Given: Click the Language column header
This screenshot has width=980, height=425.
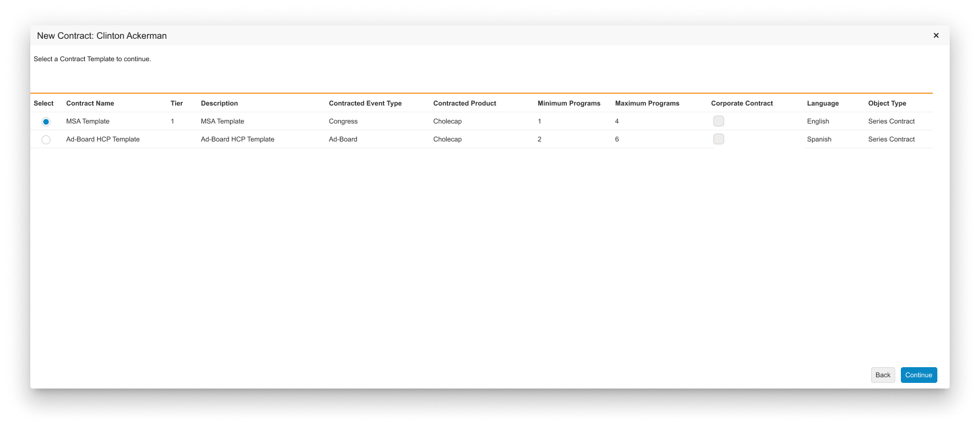Looking at the screenshot, I should (823, 103).
